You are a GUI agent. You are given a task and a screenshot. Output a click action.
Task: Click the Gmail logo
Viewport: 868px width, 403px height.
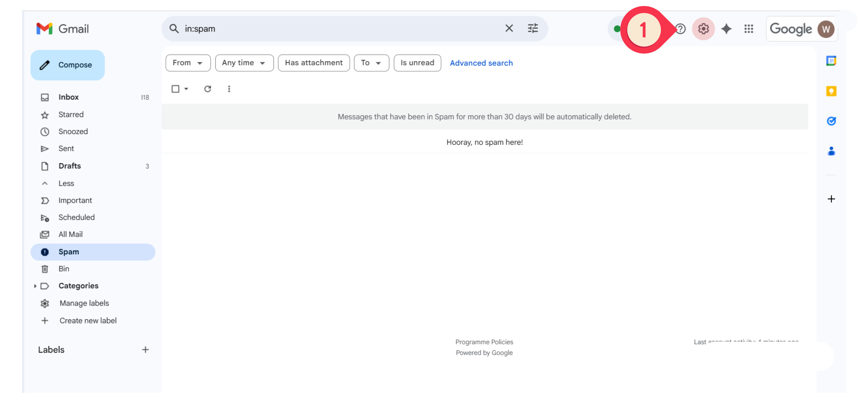pos(63,29)
